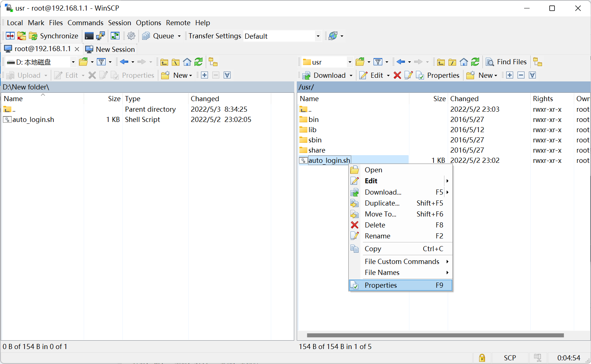This screenshot has width=591, height=364.
Task: Go to the remote home directory
Action: 464,62
